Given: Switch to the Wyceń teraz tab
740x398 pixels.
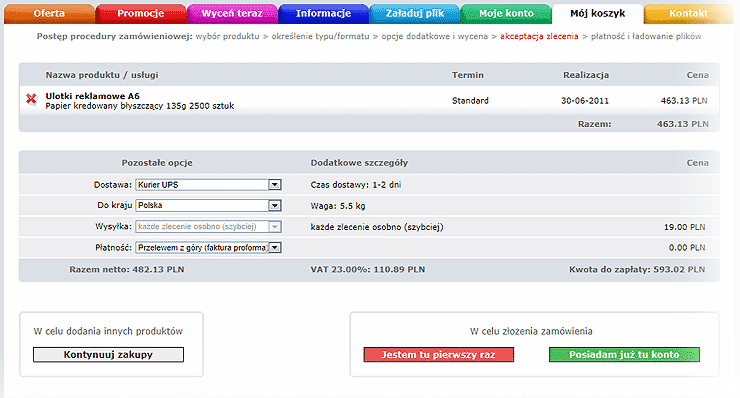Looking at the screenshot, I should pyautogui.click(x=232, y=14).
